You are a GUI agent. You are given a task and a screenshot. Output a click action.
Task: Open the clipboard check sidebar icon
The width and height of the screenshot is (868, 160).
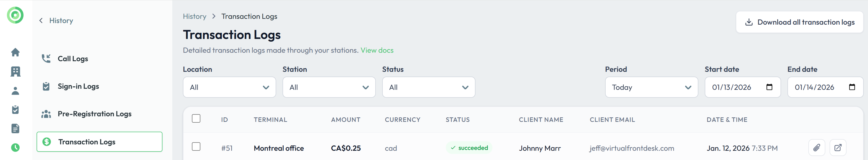15,109
